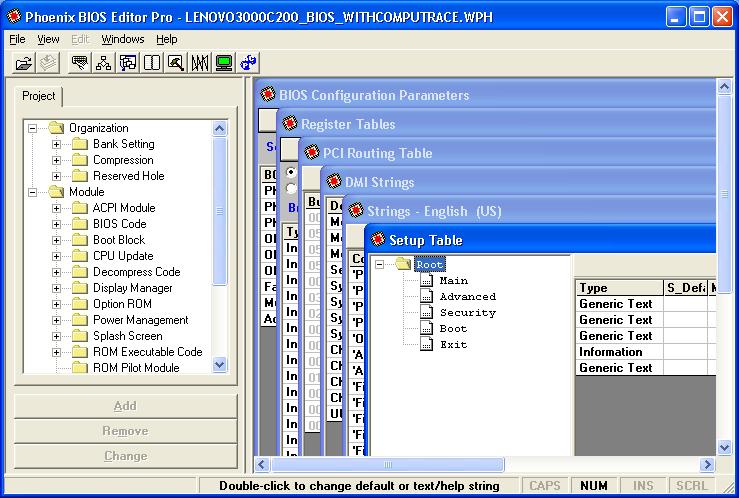Click the hierarchy diagram toolbar icon
The width and height of the screenshot is (739, 498).
[103, 63]
